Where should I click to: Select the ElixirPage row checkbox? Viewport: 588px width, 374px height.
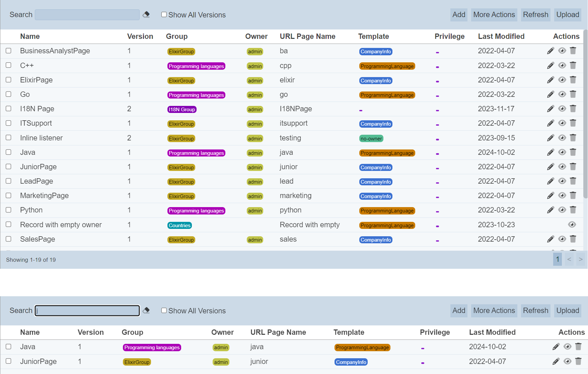pos(9,80)
